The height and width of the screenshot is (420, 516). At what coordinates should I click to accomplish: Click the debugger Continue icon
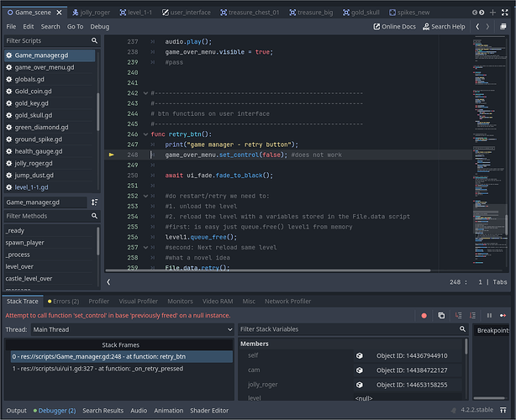pos(503,316)
